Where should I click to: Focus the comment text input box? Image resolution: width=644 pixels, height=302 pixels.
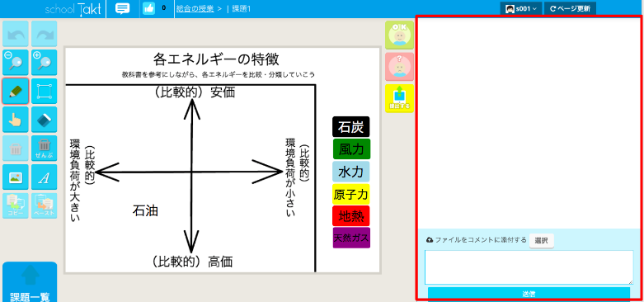(x=529, y=267)
